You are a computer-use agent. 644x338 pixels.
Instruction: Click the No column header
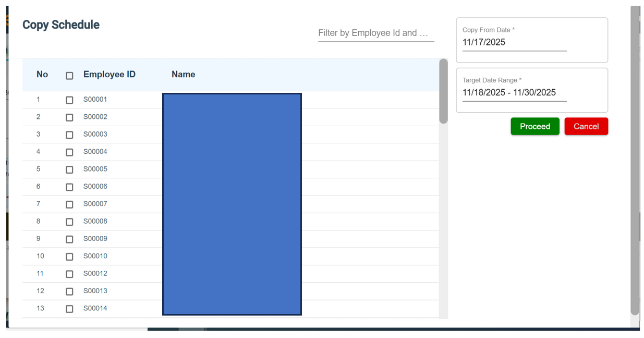[x=42, y=75]
